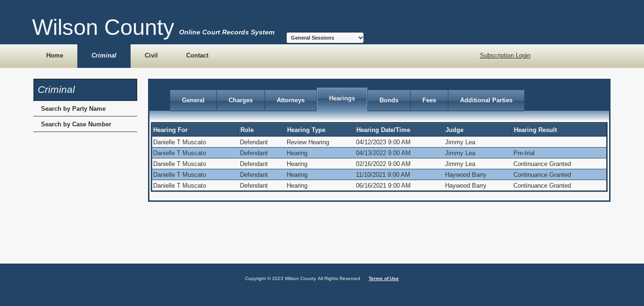Viewport: 644px width, 306px height.
Task: Go to the Home navigation item
Action: 55,56
